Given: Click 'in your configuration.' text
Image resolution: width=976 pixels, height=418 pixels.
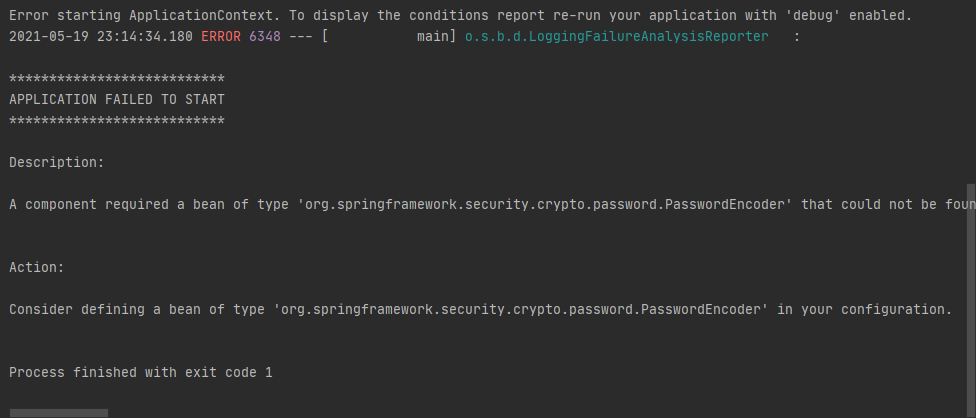Looking at the screenshot, I should coord(865,309).
